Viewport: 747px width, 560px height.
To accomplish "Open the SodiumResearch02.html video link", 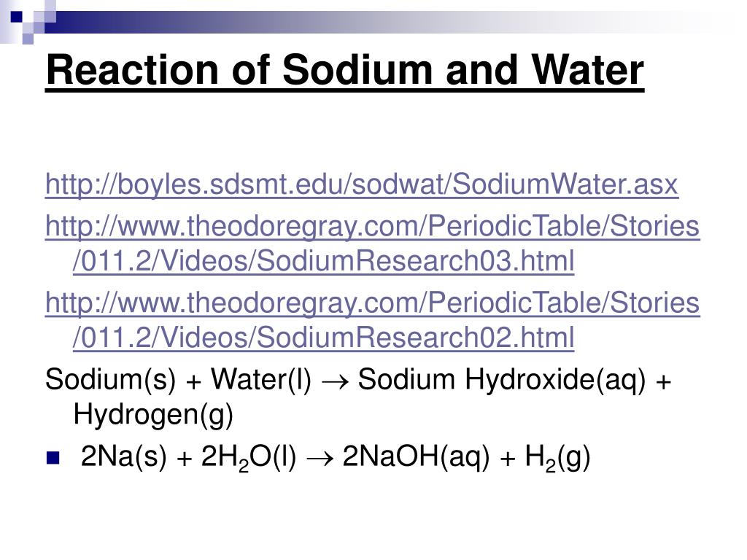I will pyautogui.click(x=373, y=320).
